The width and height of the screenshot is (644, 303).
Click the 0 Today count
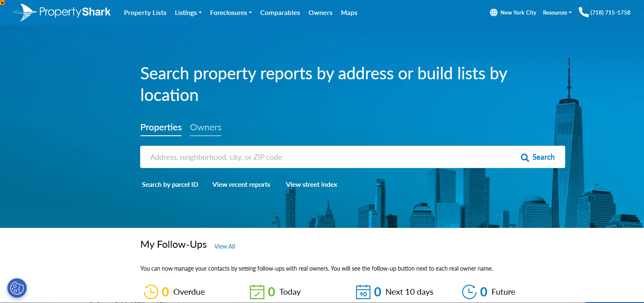click(271, 292)
